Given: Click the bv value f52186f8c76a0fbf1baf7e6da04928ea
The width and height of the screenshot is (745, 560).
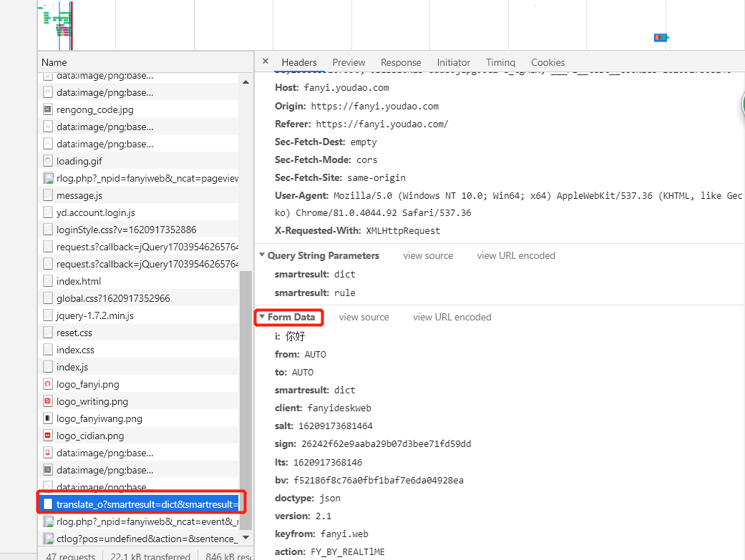Looking at the screenshot, I should point(379,480).
